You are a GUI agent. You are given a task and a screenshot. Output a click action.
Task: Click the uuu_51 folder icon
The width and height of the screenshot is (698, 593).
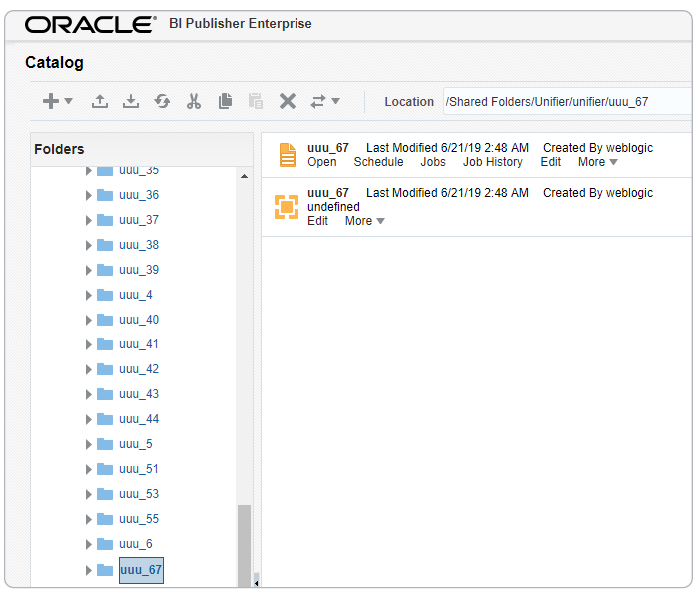pos(105,469)
